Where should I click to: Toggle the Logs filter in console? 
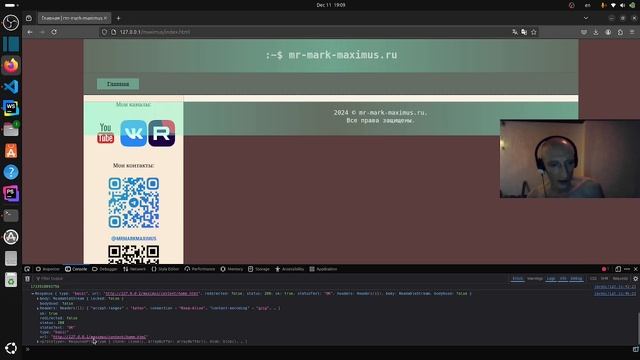(x=551, y=279)
